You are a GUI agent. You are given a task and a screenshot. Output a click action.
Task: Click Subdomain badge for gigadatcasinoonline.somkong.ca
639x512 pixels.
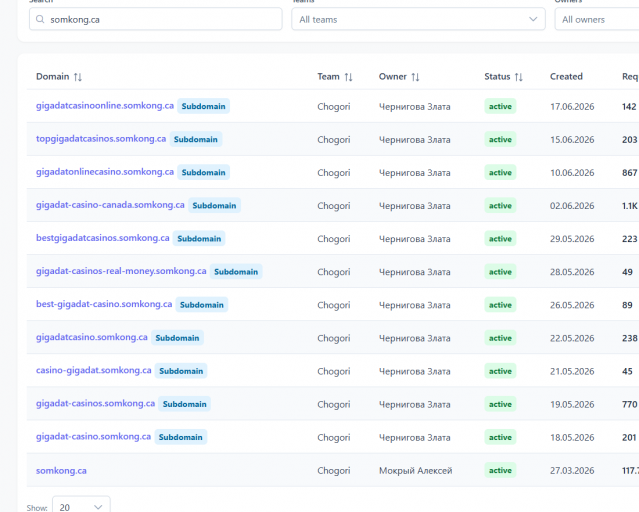[x=203, y=106]
